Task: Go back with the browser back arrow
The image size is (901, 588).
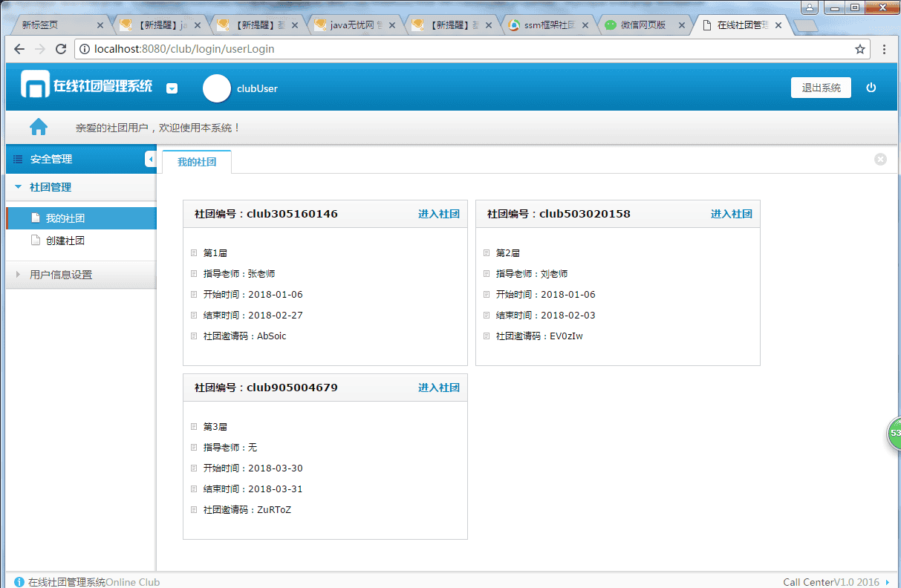Action: pos(19,49)
